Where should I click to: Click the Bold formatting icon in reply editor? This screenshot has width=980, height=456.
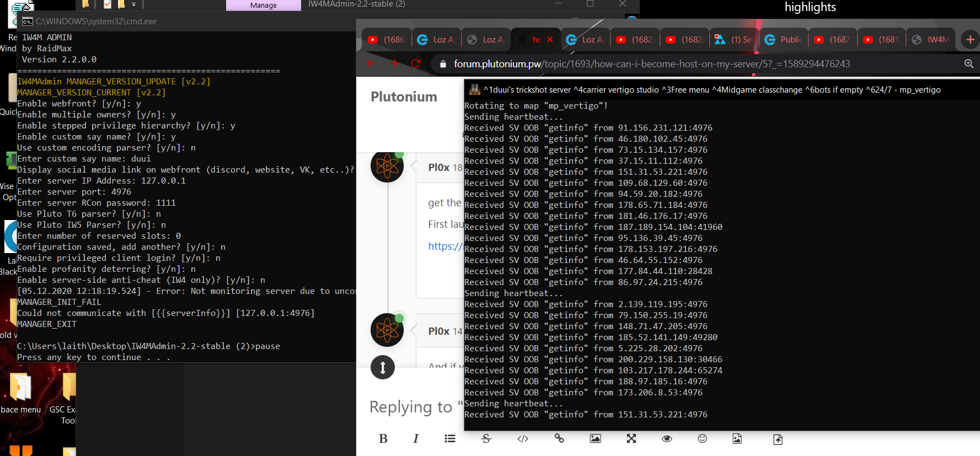(383, 438)
